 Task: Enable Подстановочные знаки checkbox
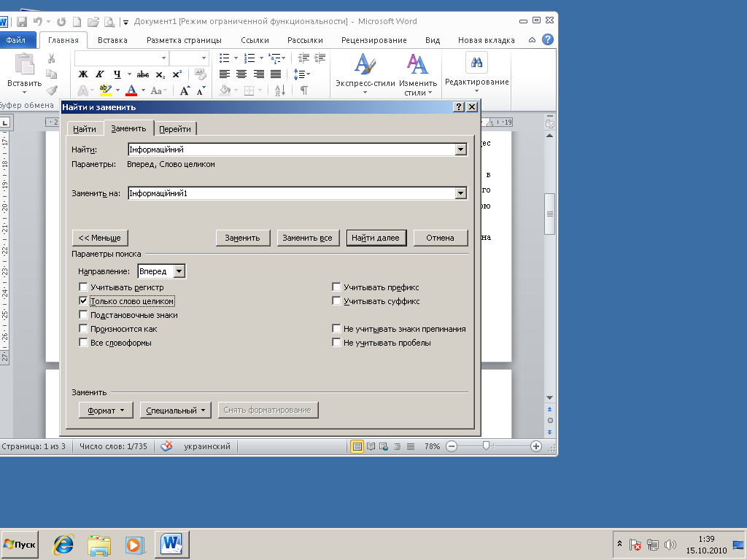click(x=83, y=315)
